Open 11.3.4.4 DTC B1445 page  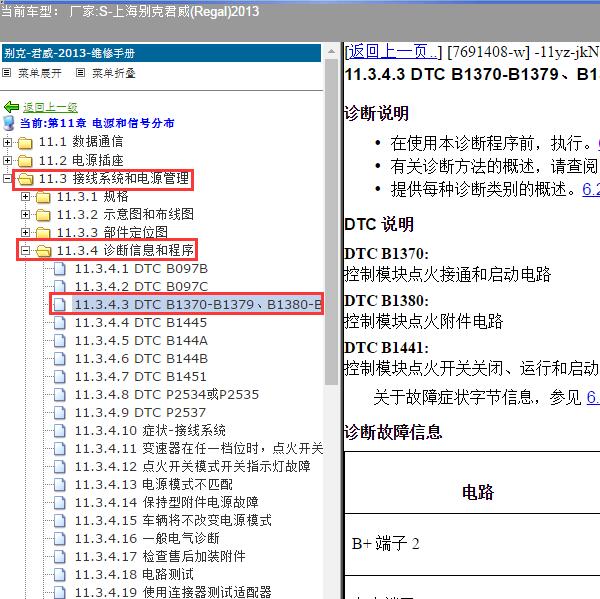(140, 323)
